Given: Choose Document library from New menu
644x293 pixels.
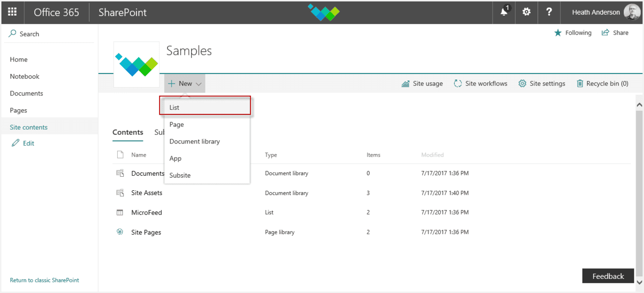Looking at the screenshot, I should click(207, 141).
